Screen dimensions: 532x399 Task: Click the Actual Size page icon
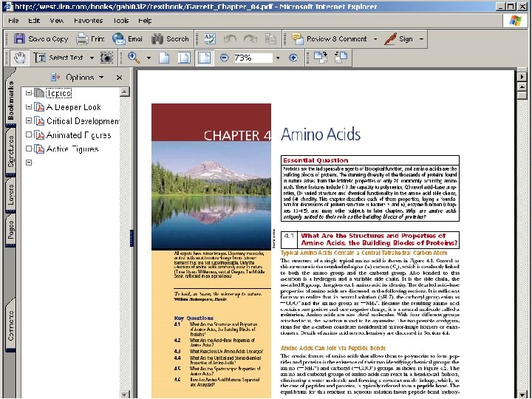tap(164, 58)
